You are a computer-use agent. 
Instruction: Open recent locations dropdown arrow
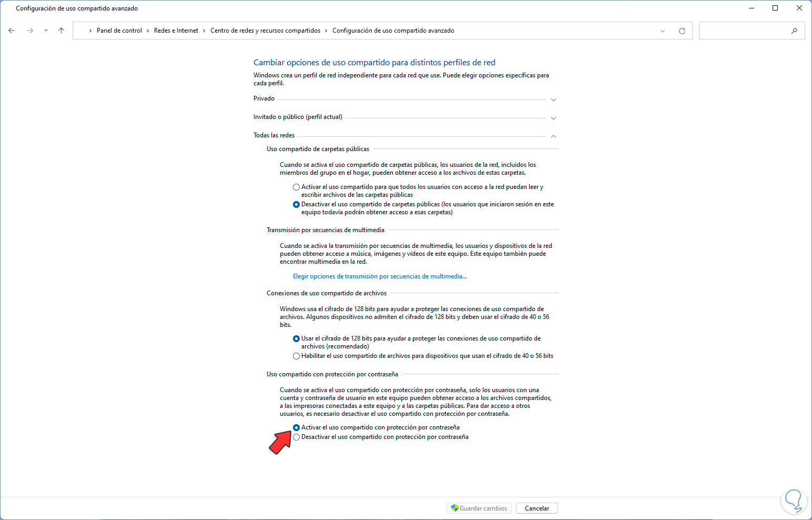point(46,31)
